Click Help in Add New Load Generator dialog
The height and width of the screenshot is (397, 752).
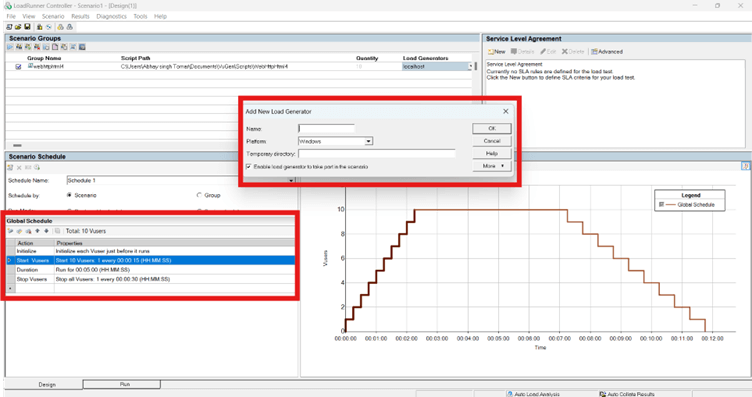click(492, 153)
